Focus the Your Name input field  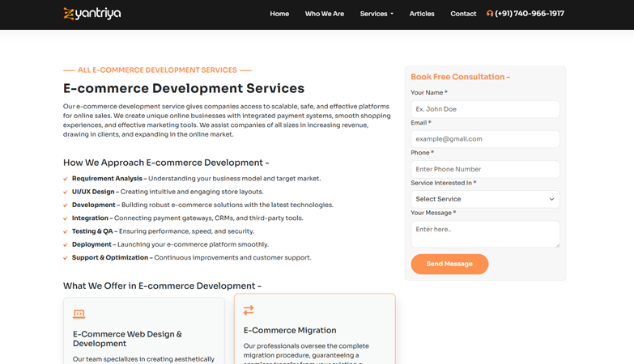pyautogui.click(x=484, y=109)
